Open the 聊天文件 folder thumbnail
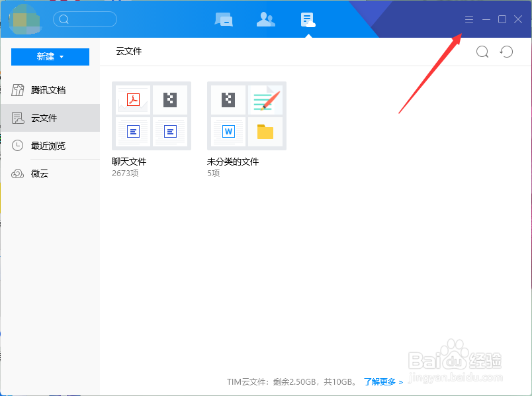The height and width of the screenshot is (396, 532). (152, 116)
